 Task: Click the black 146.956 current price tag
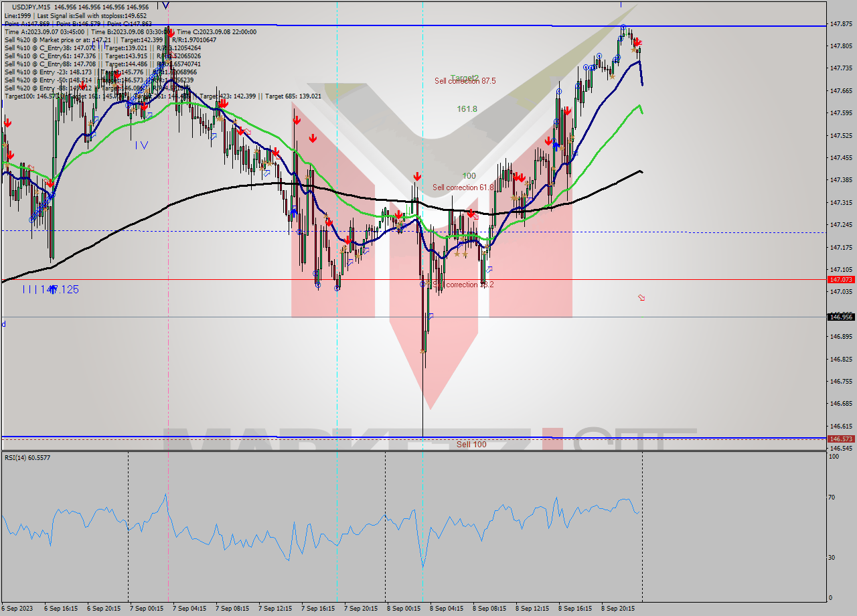[x=841, y=317]
